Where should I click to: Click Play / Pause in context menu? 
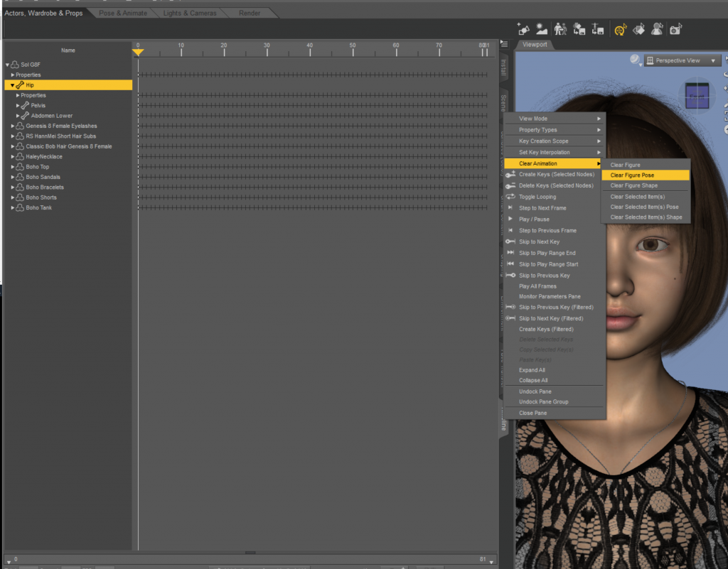[534, 220]
